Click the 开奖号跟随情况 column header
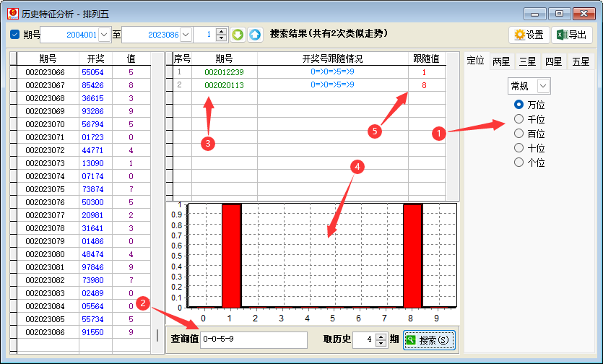The image size is (603, 364). click(x=333, y=59)
